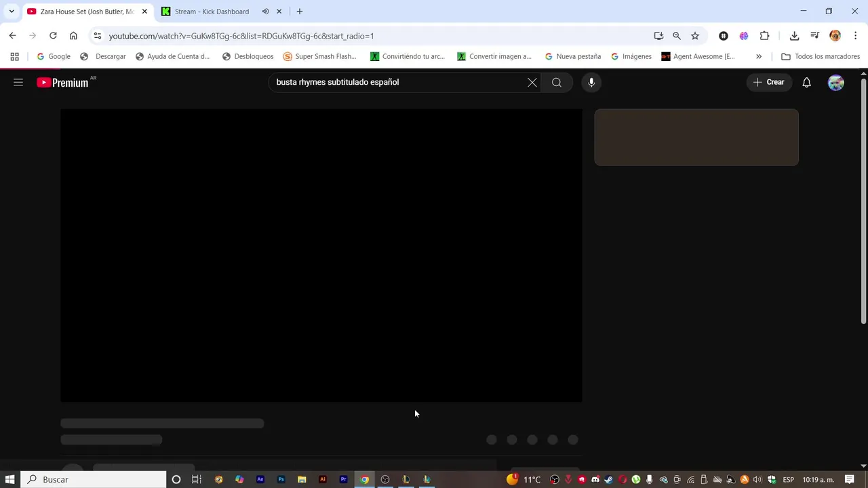Launch Premiere Pro from taskbar
The width and height of the screenshot is (868, 488).
(343, 479)
